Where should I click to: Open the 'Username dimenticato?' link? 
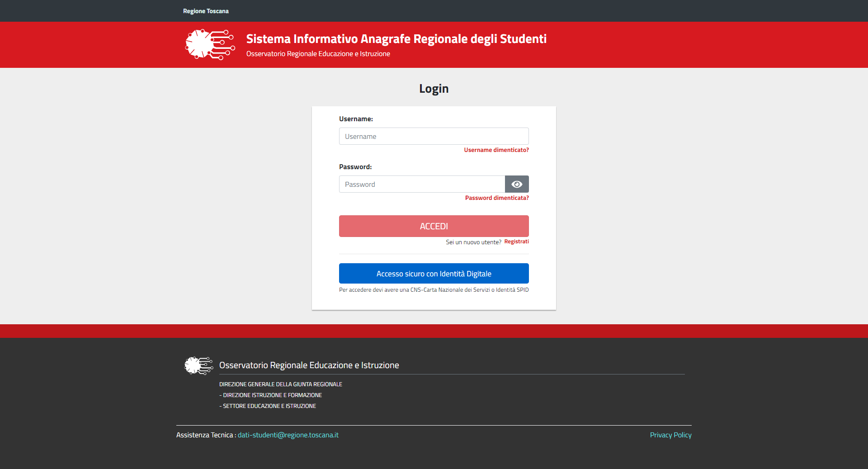point(496,150)
